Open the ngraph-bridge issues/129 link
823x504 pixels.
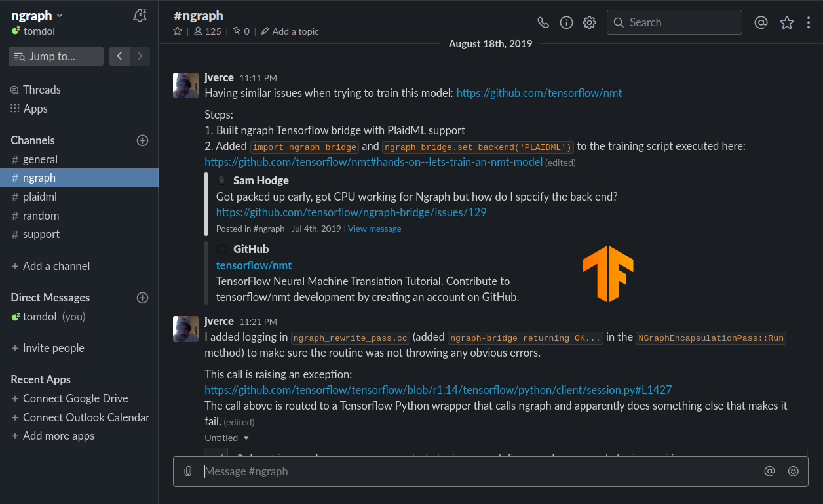[x=351, y=212]
